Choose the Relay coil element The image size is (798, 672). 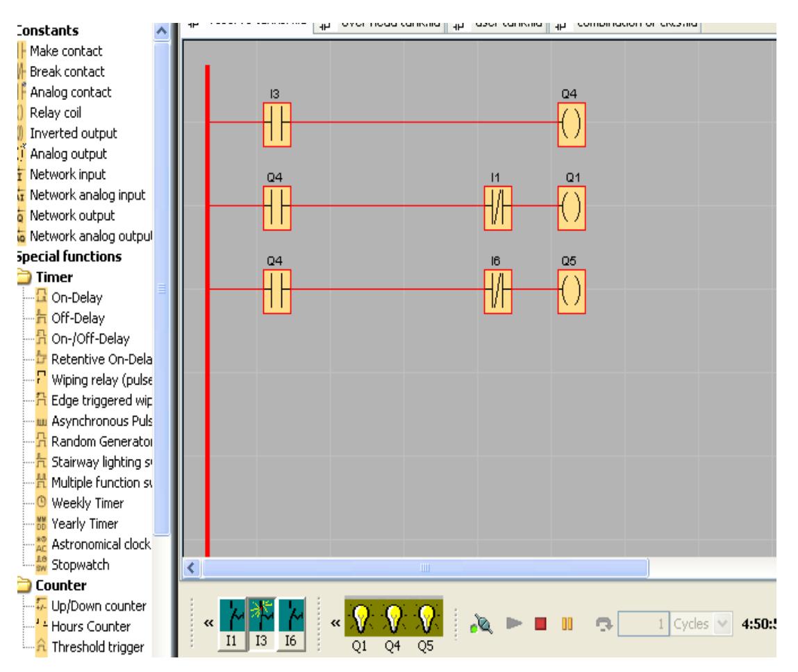pos(49,112)
